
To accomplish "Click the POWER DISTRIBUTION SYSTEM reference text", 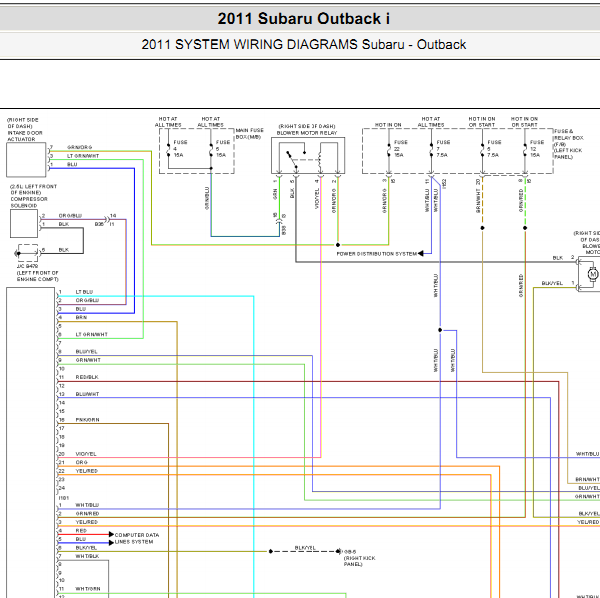I will 377,254.
